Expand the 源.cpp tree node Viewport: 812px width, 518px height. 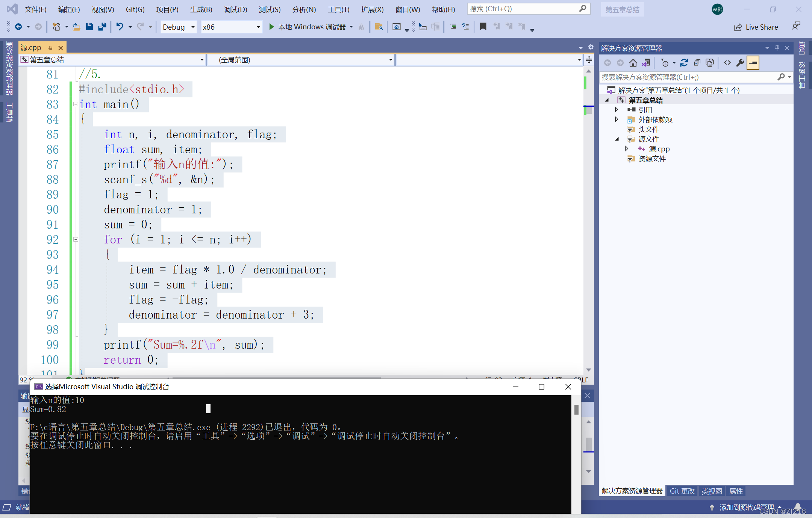coord(627,149)
